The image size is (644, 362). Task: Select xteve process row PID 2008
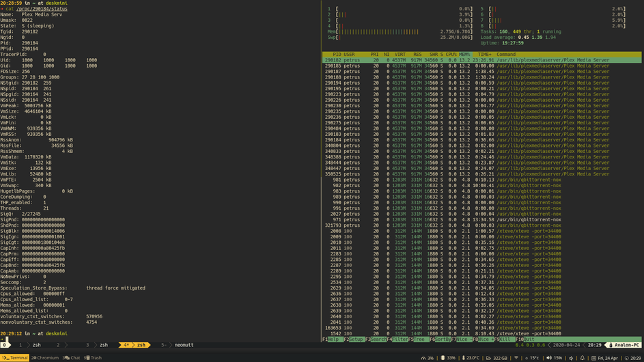point(481,231)
